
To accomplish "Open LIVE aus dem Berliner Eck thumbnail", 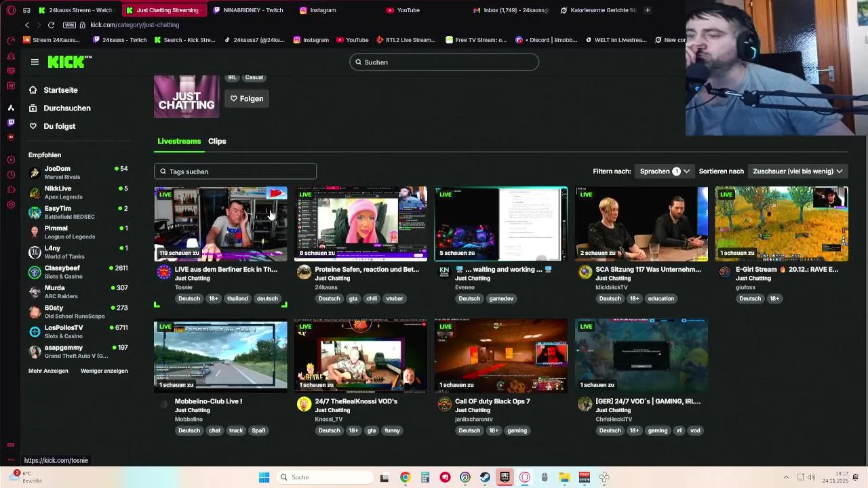I will (x=220, y=224).
